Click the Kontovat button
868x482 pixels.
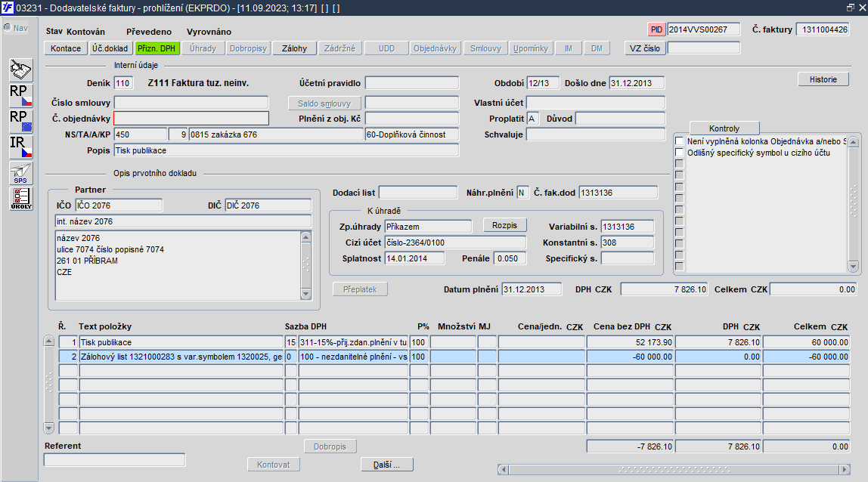click(x=274, y=465)
